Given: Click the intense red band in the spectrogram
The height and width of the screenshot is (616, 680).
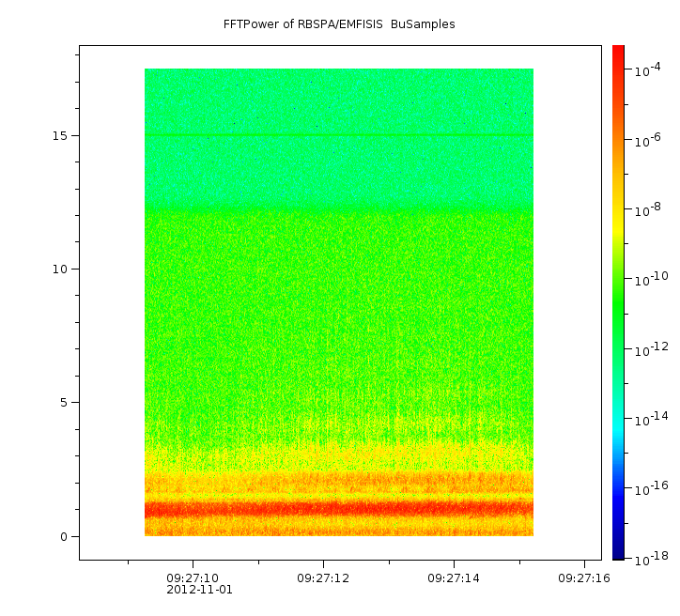Looking at the screenshot, I should click(x=338, y=509).
